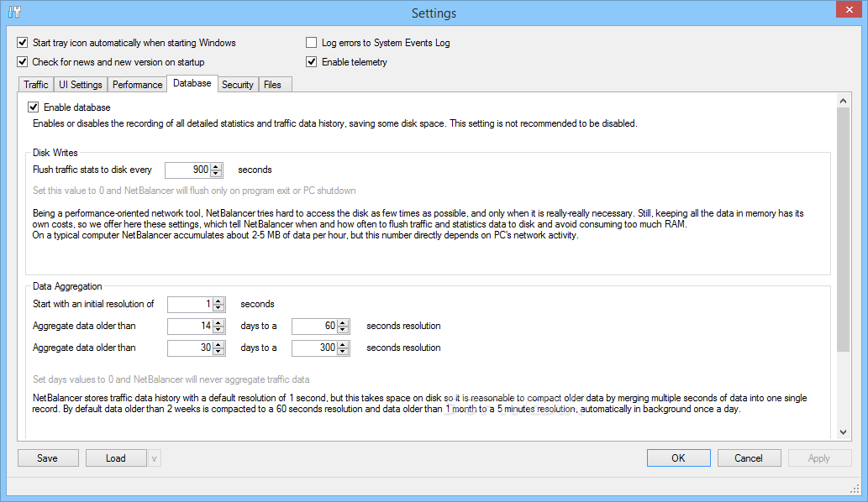Increase flush traffic stats seconds value
The image size is (868, 502).
[217, 166]
